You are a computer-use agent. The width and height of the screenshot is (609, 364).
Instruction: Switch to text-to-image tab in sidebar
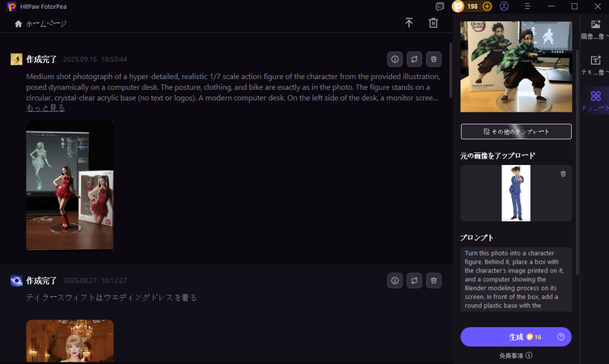[595, 66]
